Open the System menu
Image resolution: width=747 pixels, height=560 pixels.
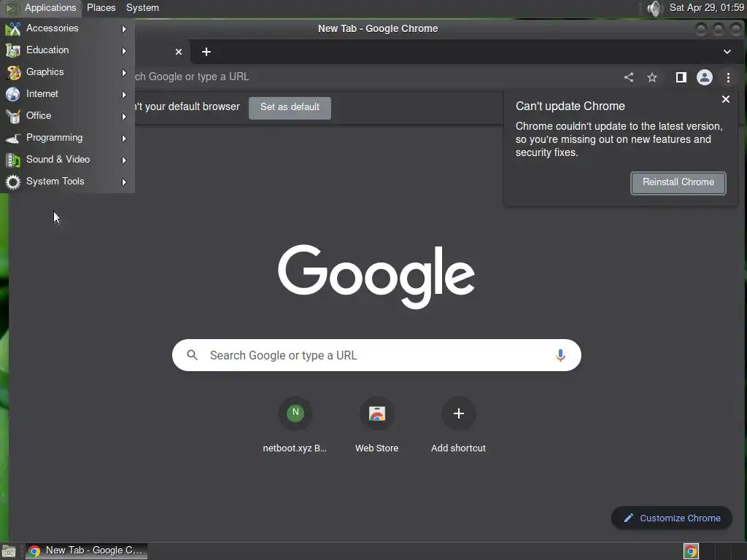point(142,7)
